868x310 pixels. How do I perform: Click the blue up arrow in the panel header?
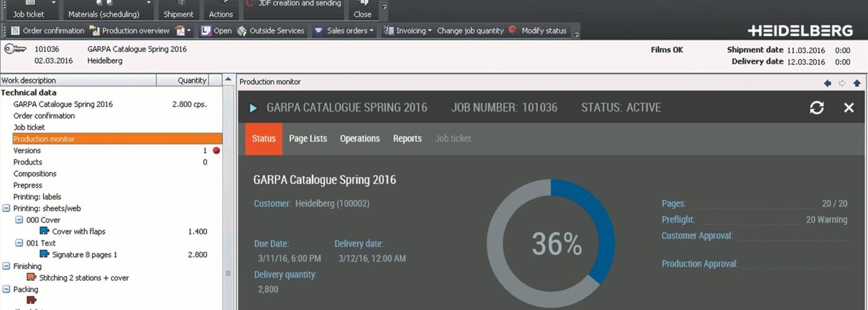(x=857, y=83)
